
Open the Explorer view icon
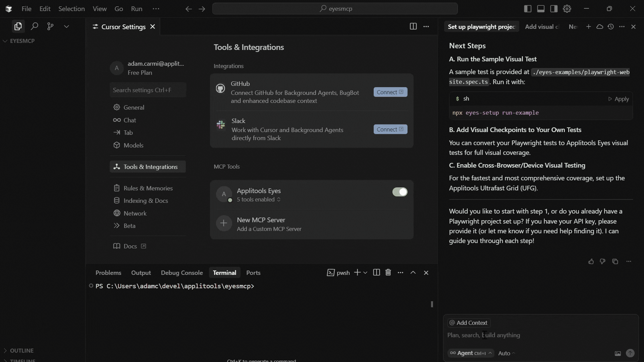pyautogui.click(x=18, y=26)
